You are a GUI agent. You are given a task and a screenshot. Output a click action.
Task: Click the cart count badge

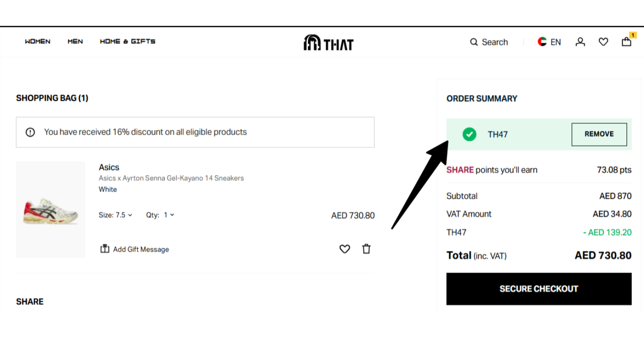point(633,35)
